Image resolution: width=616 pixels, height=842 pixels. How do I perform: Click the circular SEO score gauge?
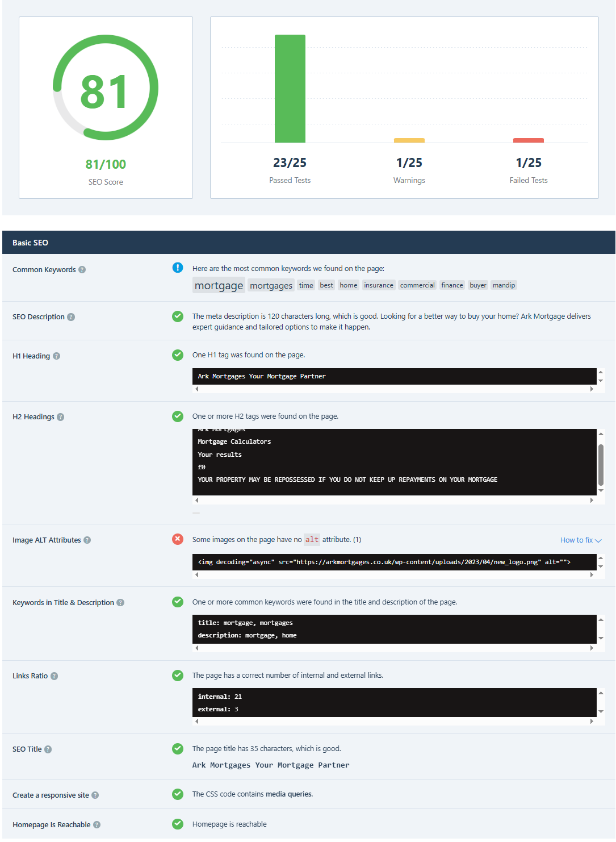(106, 88)
